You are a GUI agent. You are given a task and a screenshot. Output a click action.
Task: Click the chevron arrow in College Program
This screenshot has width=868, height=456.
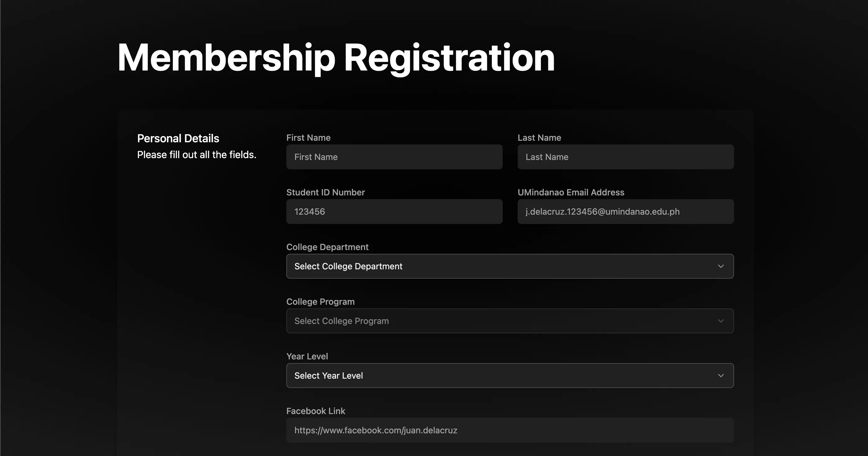click(x=721, y=321)
